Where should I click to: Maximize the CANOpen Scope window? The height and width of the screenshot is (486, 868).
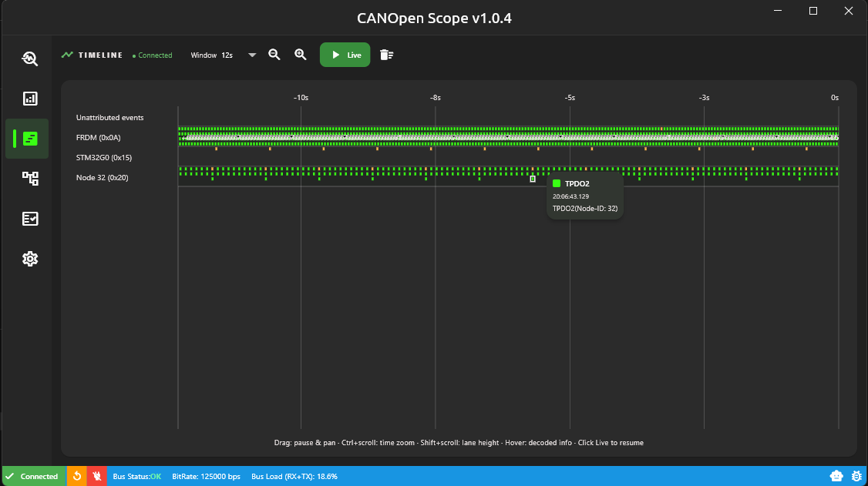(x=813, y=11)
